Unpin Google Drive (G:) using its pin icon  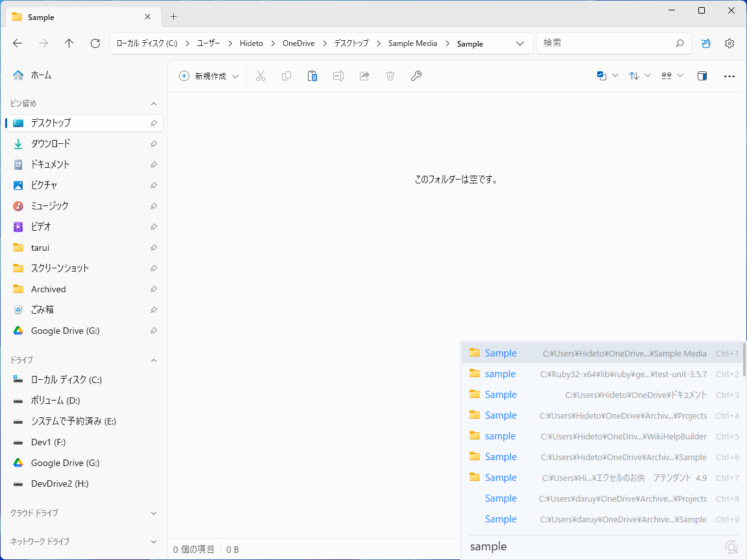pyautogui.click(x=154, y=331)
